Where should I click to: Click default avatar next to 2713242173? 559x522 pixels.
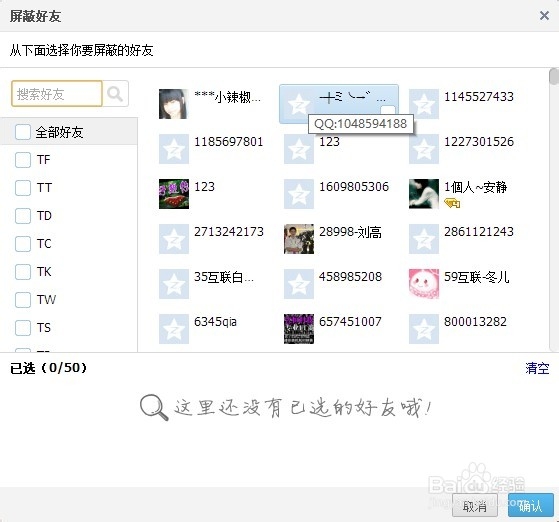tap(174, 239)
